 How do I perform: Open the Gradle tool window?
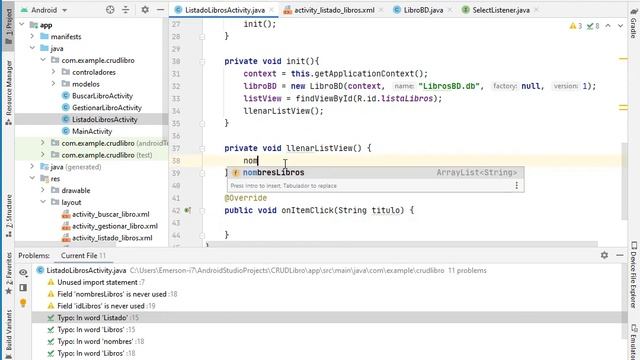click(x=634, y=24)
